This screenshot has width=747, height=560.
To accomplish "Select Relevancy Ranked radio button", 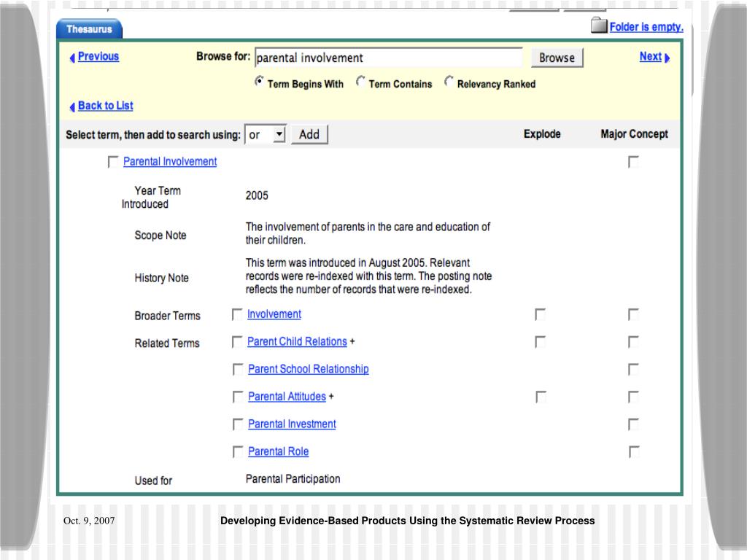I will (x=449, y=82).
